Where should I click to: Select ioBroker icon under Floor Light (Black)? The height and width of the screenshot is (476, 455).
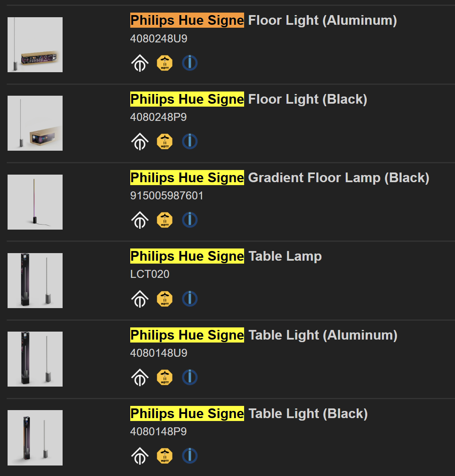click(x=189, y=141)
